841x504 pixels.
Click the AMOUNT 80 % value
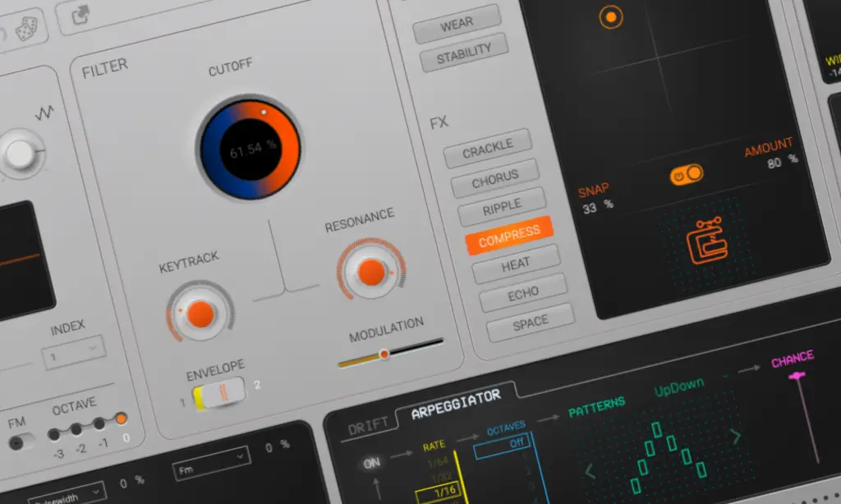[x=782, y=162]
